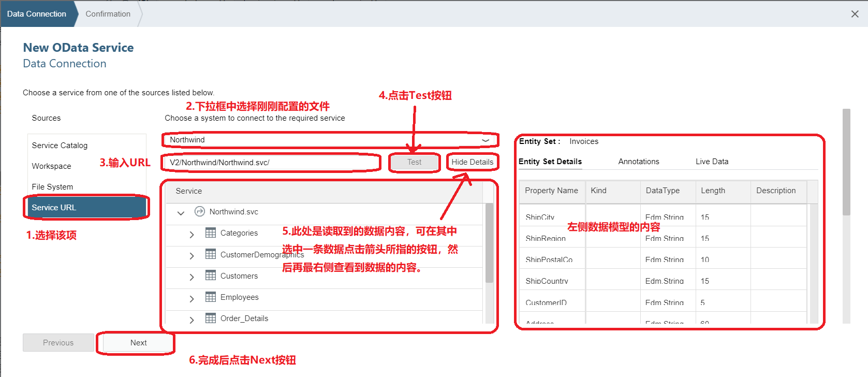Select the ShipPostalCode property row

(x=663, y=259)
